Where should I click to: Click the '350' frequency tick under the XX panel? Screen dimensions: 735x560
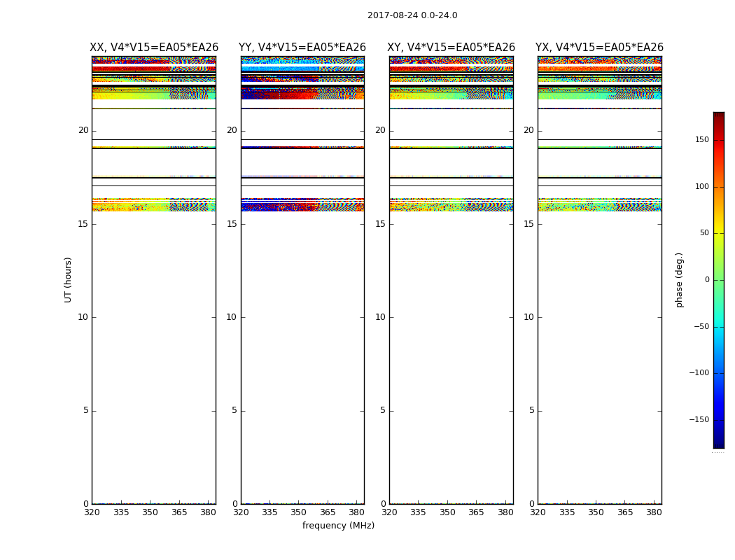point(150,512)
